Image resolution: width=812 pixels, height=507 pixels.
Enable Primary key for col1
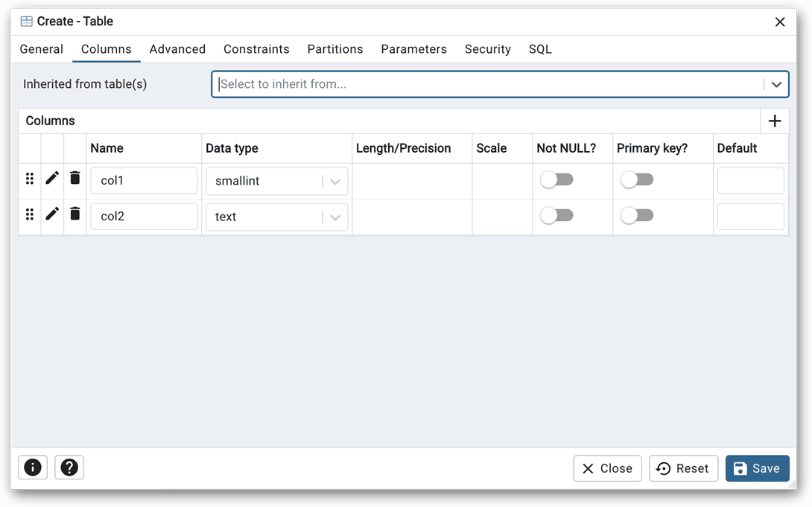pos(637,179)
